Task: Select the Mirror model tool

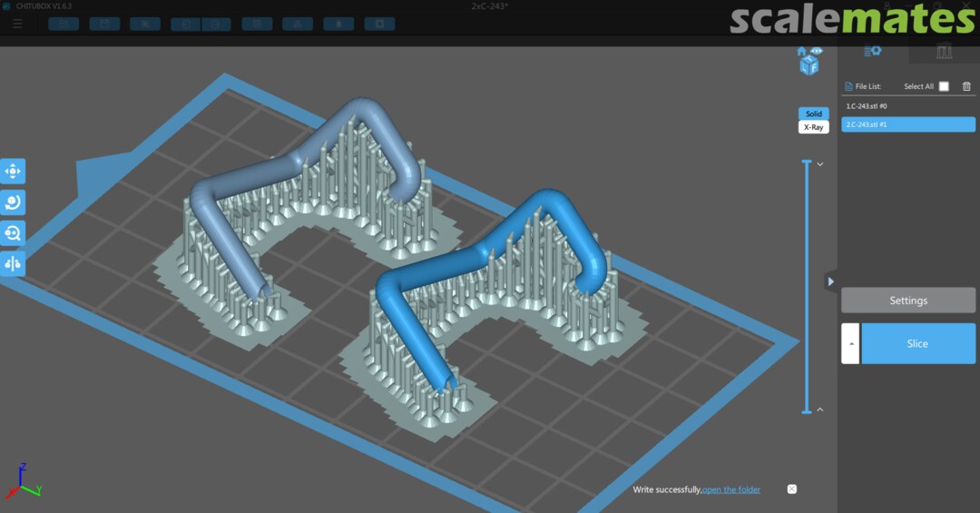Action: coord(14,263)
